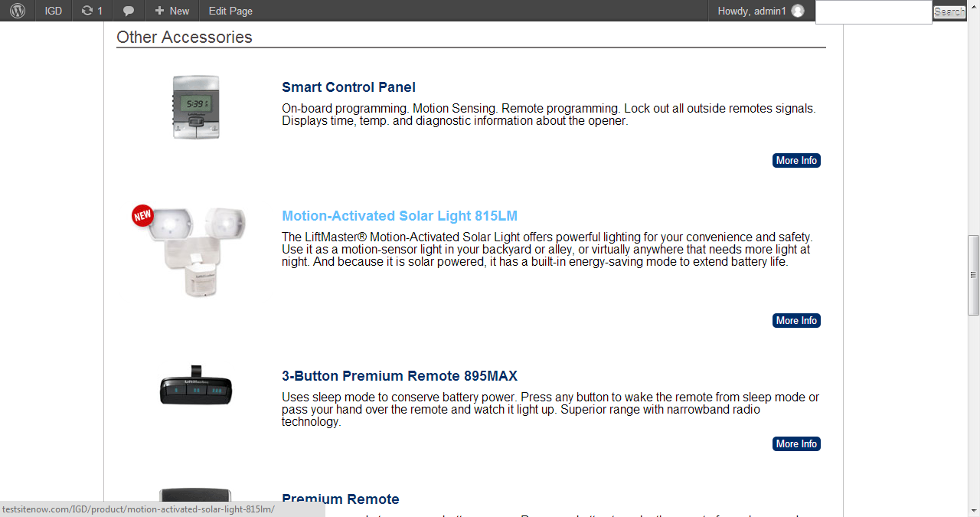Click More Info for 3-Button Premium Remote
The image size is (980, 517).
pyautogui.click(x=796, y=443)
